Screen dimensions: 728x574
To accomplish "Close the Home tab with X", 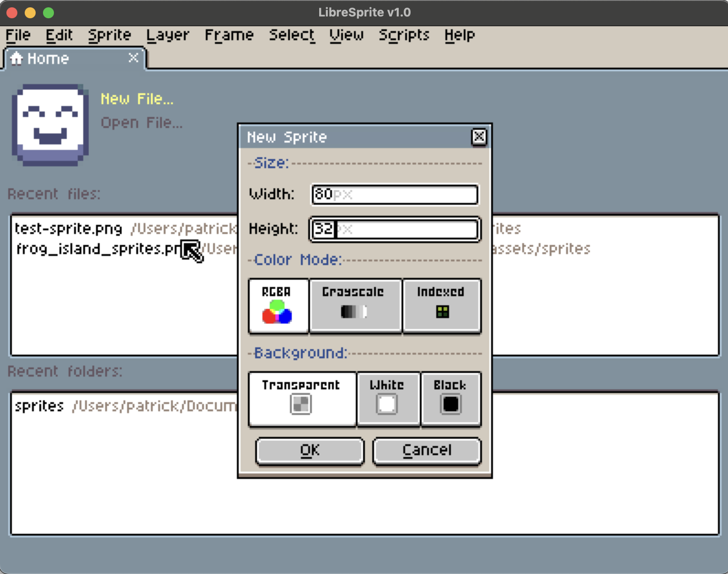I will point(133,58).
